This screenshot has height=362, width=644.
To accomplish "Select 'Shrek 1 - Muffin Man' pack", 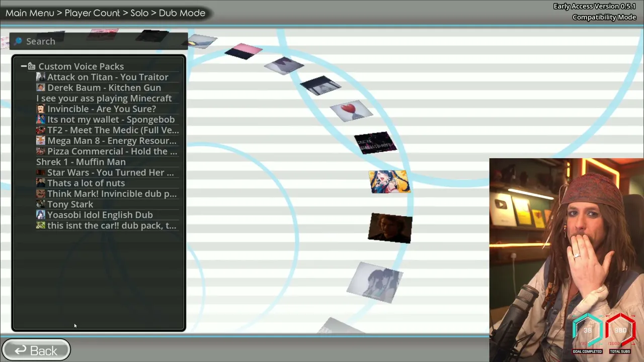I will point(81,162).
